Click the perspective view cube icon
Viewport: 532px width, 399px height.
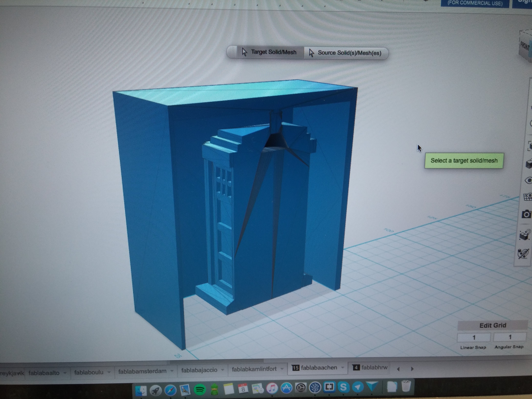[x=529, y=164]
